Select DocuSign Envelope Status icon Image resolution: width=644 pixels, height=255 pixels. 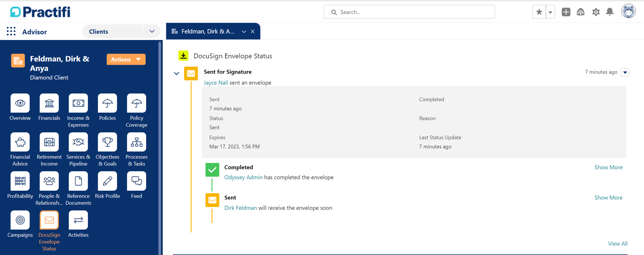[49, 220]
